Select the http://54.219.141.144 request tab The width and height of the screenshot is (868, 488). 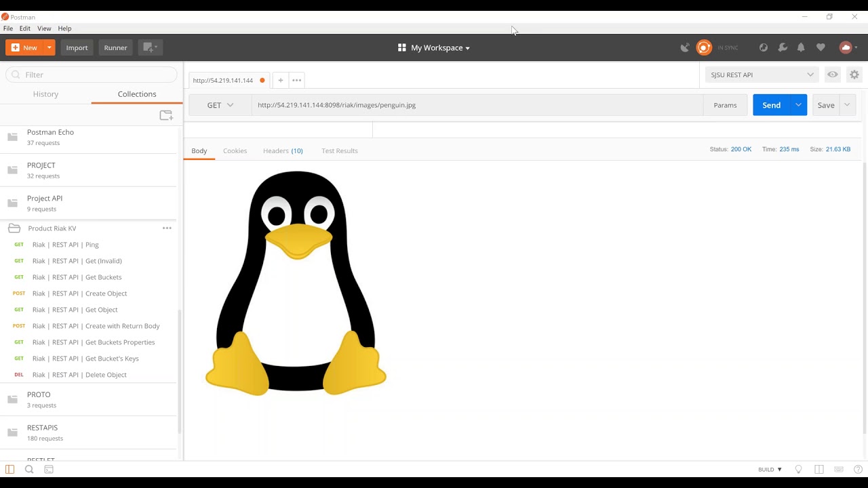[x=229, y=80]
